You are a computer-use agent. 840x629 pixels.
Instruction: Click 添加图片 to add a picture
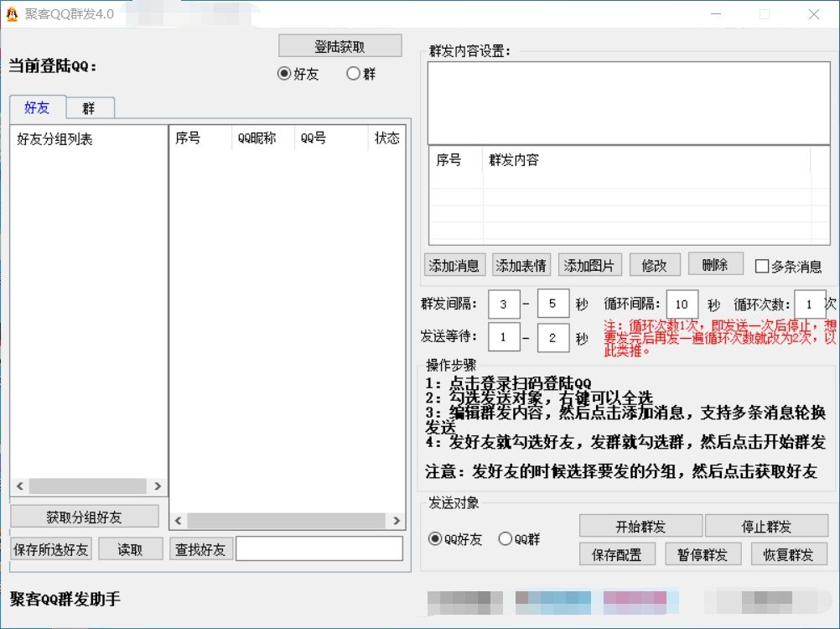tap(588, 264)
